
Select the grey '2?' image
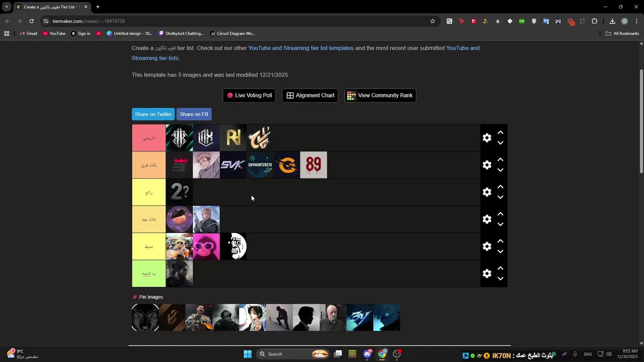180,192
